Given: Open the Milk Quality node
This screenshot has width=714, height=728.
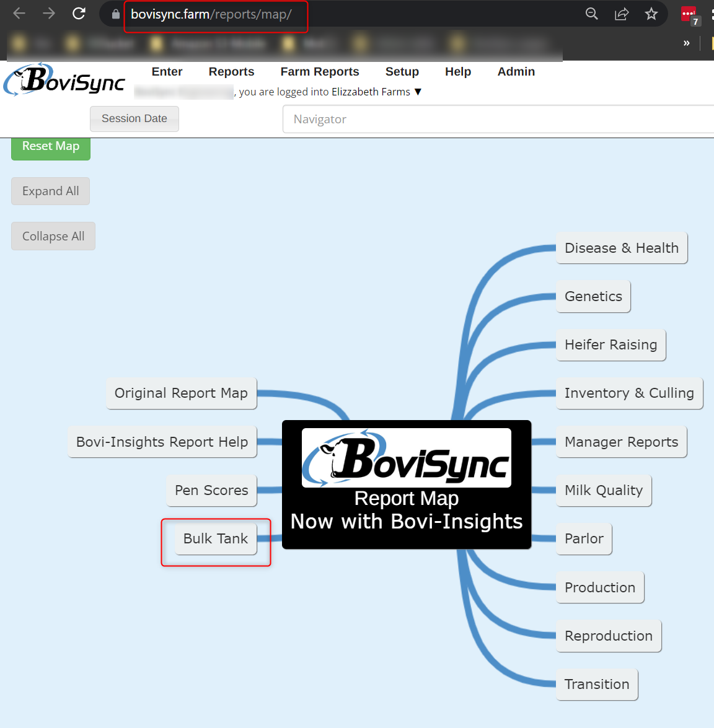Looking at the screenshot, I should [604, 490].
